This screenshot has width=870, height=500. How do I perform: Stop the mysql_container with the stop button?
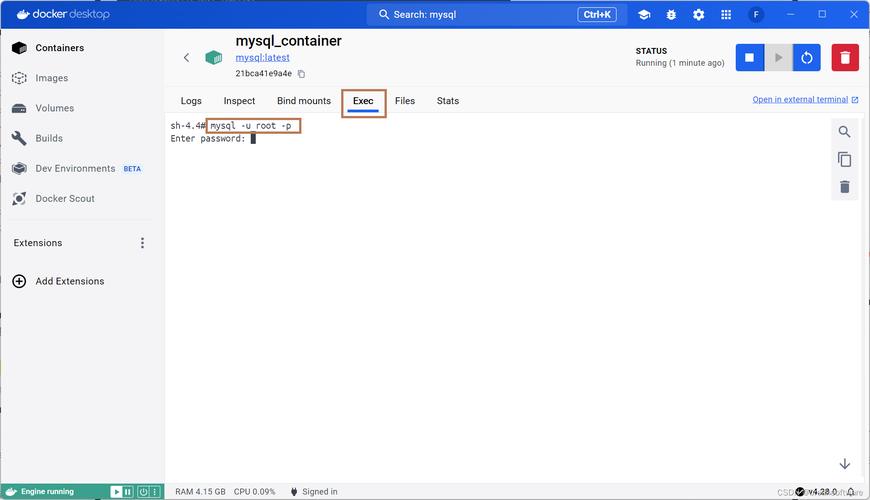[x=750, y=58]
